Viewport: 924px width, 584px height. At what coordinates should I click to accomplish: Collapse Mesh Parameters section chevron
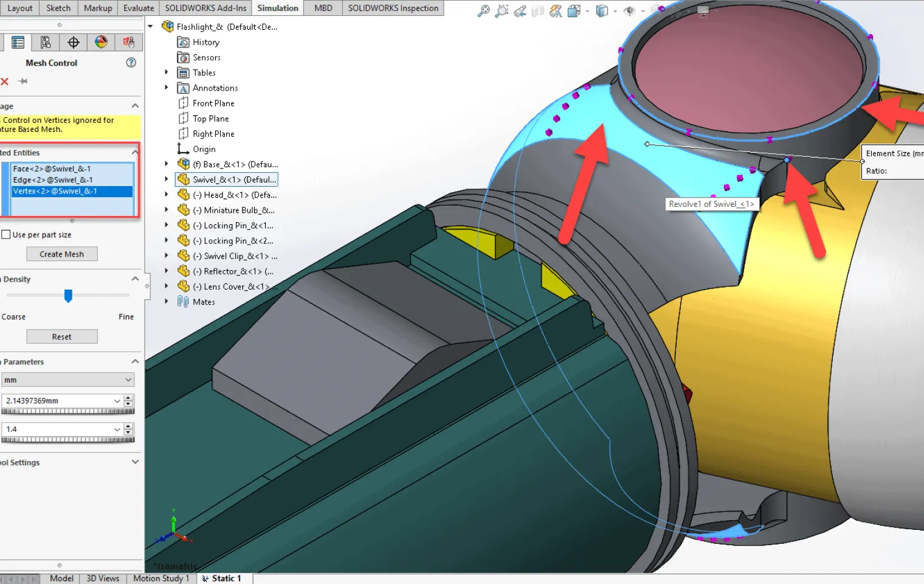click(x=135, y=362)
